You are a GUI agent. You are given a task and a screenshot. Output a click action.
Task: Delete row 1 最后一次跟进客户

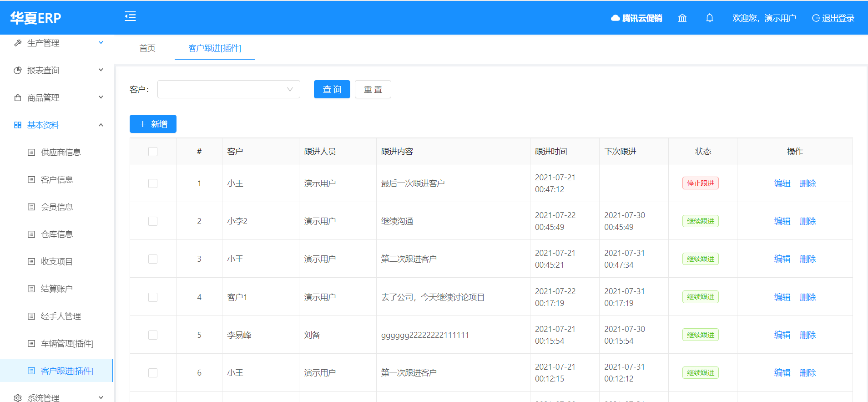pyautogui.click(x=808, y=183)
